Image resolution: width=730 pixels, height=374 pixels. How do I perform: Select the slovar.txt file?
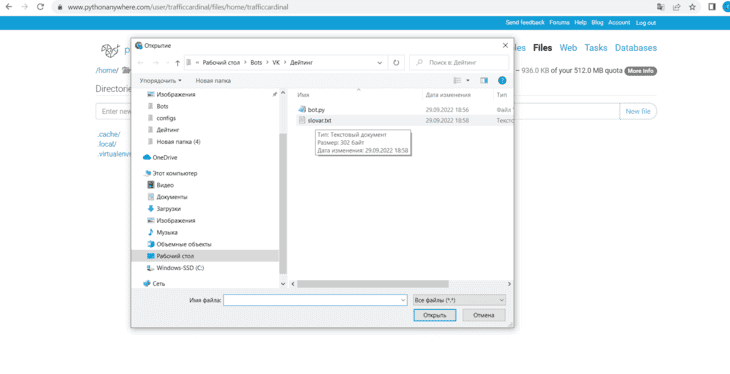(x=319, y=121)
